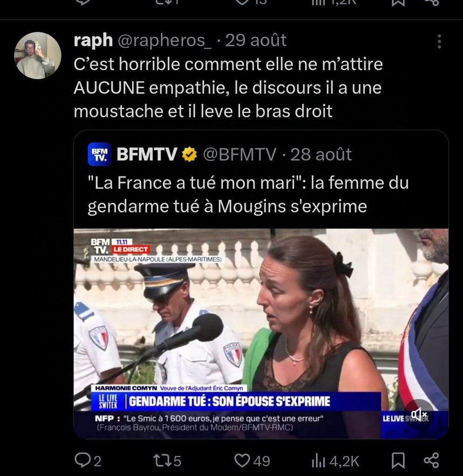This screenshot has height=476, width=463.
Task: Open raph's profile picture
Action: pyautogui.click(x=37, y=55)
